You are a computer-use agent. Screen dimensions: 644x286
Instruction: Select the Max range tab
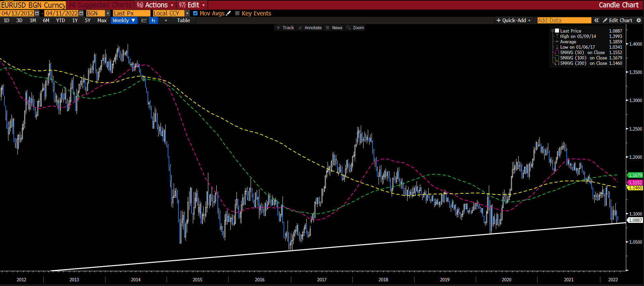102,20
